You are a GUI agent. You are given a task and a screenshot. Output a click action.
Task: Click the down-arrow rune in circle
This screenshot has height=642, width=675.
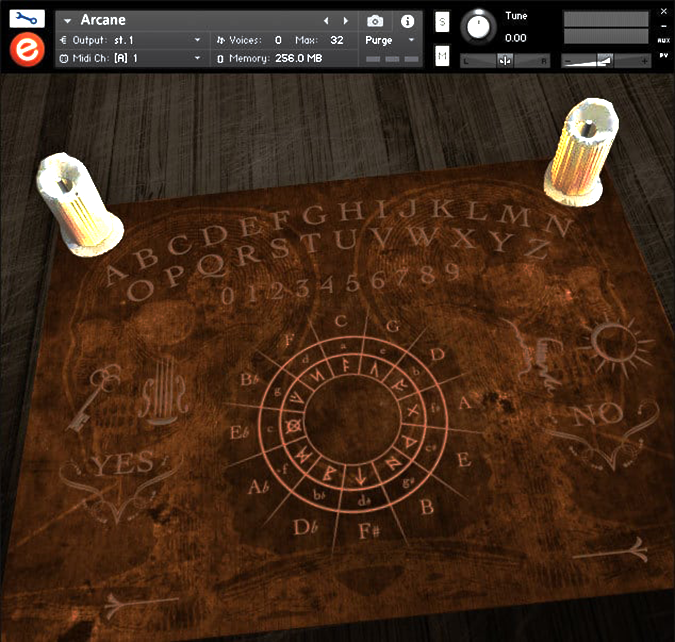[360, 475]
